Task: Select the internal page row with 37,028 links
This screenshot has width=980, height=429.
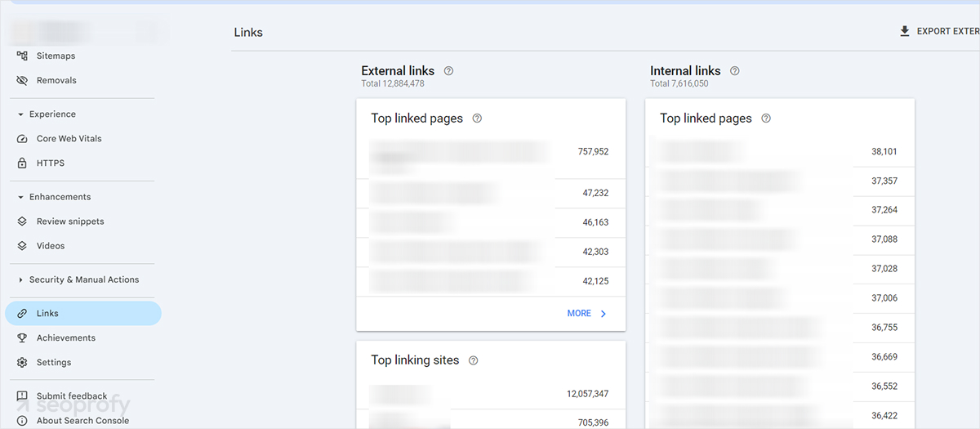Action: (780, 270)
